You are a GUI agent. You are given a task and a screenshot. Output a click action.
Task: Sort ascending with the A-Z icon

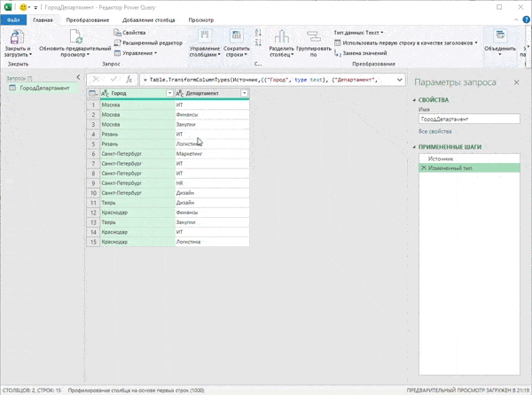click(258, 33)
